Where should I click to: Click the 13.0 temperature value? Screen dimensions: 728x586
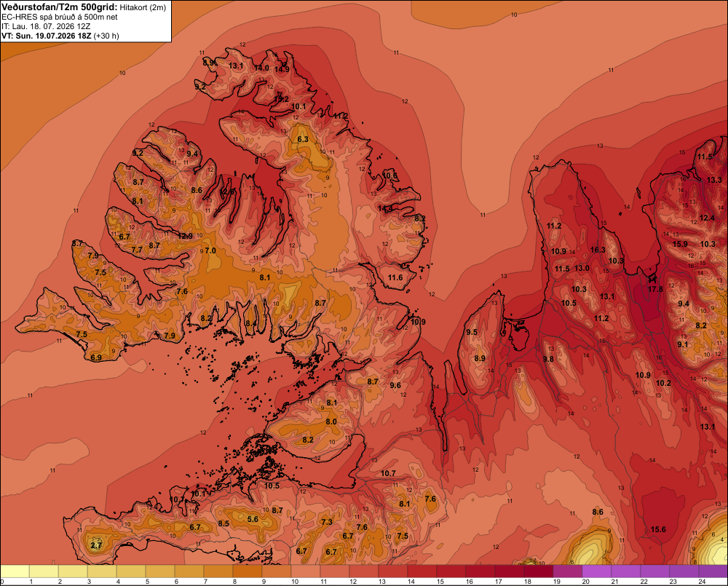[582, 268]
